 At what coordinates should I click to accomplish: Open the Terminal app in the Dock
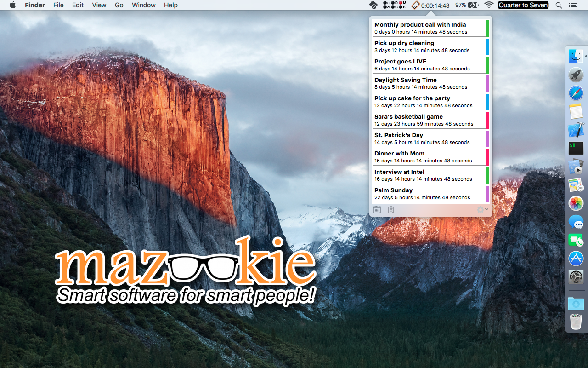(x=576, y=148)
